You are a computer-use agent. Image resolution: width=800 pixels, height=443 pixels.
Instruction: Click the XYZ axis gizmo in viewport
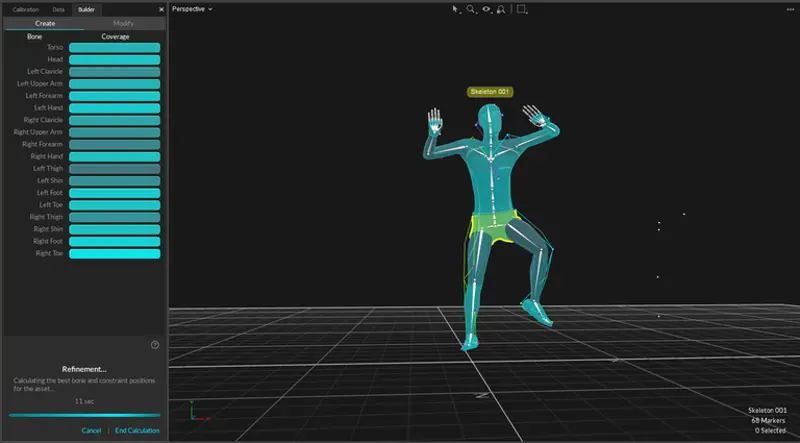pyautogui.click(x=194, y=411)
